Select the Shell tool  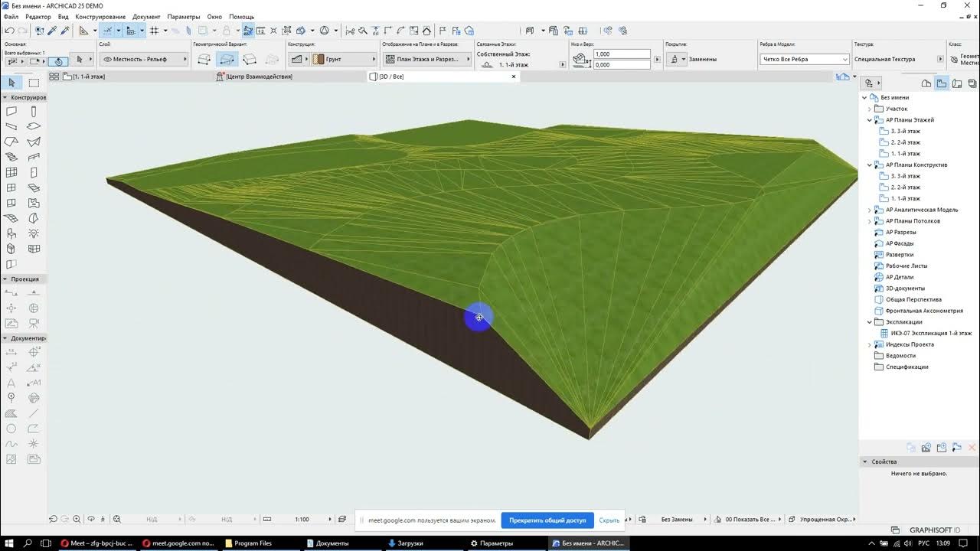34,142
